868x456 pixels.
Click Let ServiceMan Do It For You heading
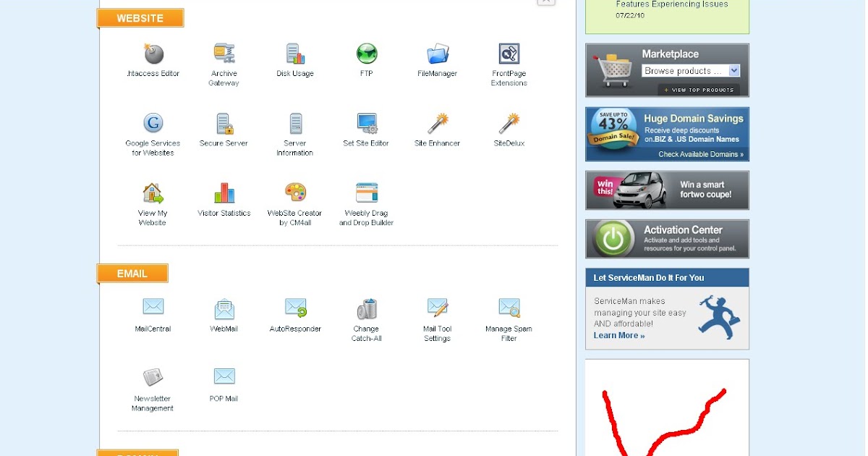649,278
